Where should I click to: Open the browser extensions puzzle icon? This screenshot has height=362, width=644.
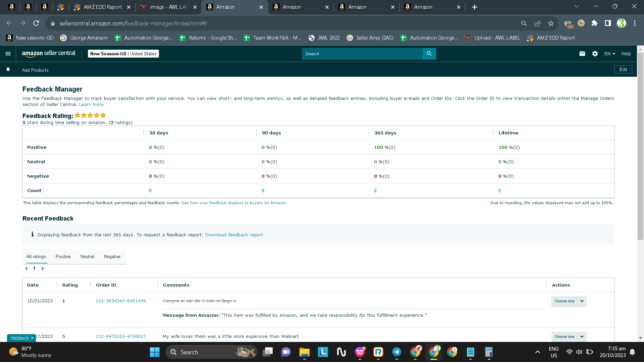[594, 23]
